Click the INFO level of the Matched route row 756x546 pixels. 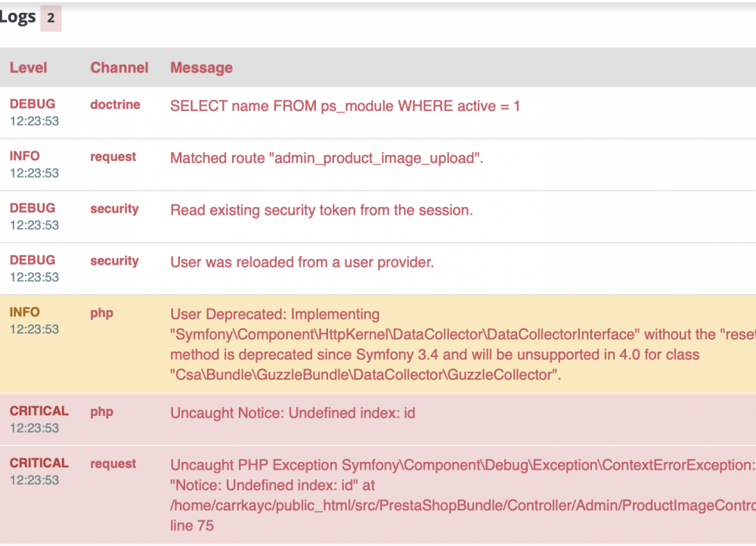tap(25, 157)
